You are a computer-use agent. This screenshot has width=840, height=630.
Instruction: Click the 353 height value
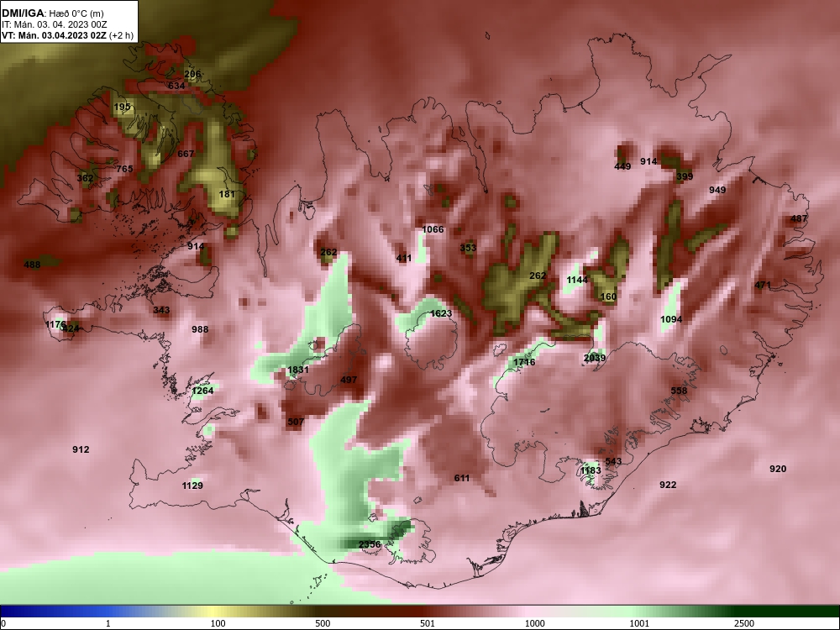(x=468, y=248)
